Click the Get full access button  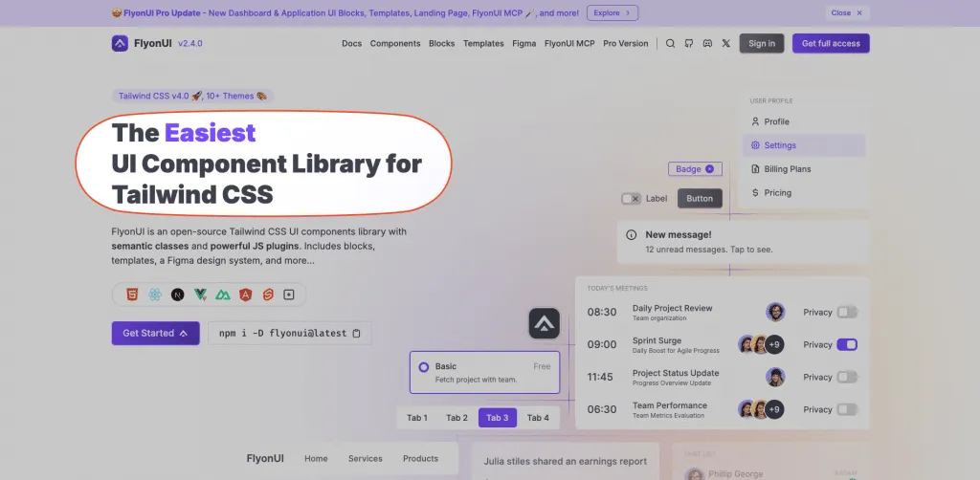pos(831,44)
